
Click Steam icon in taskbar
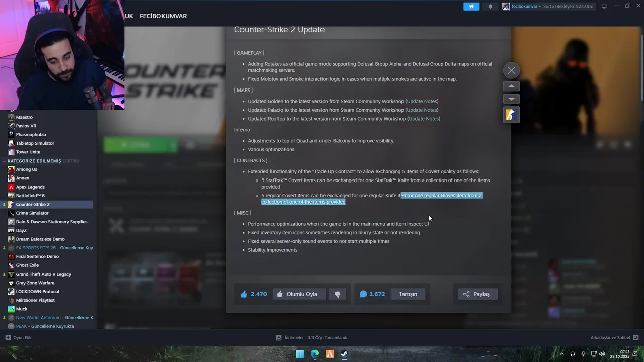tap(344, 354)
